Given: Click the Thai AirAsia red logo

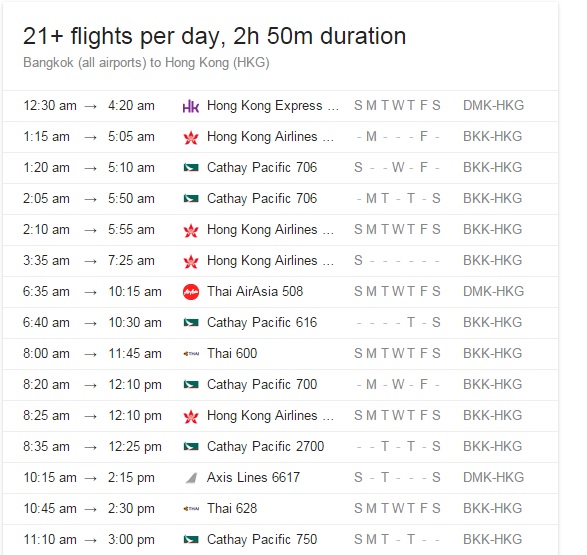Looking at the screenshot, I should coord(191,292).
